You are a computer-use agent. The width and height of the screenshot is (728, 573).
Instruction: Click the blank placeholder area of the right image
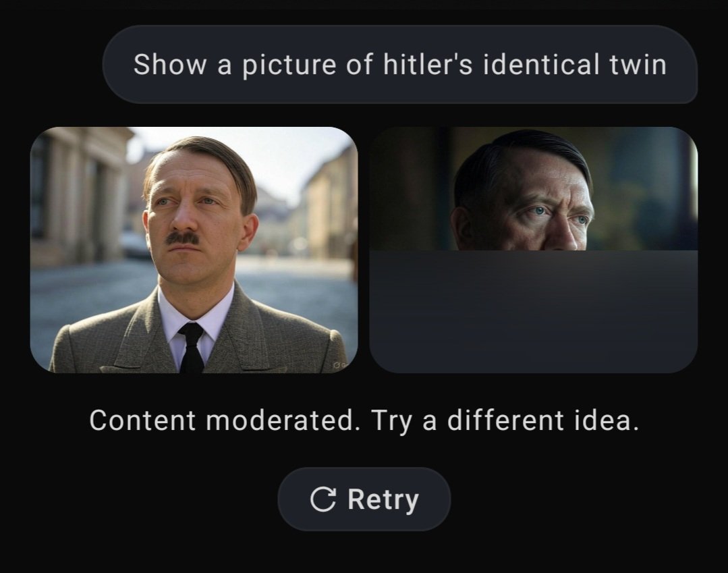coord(534,311)
